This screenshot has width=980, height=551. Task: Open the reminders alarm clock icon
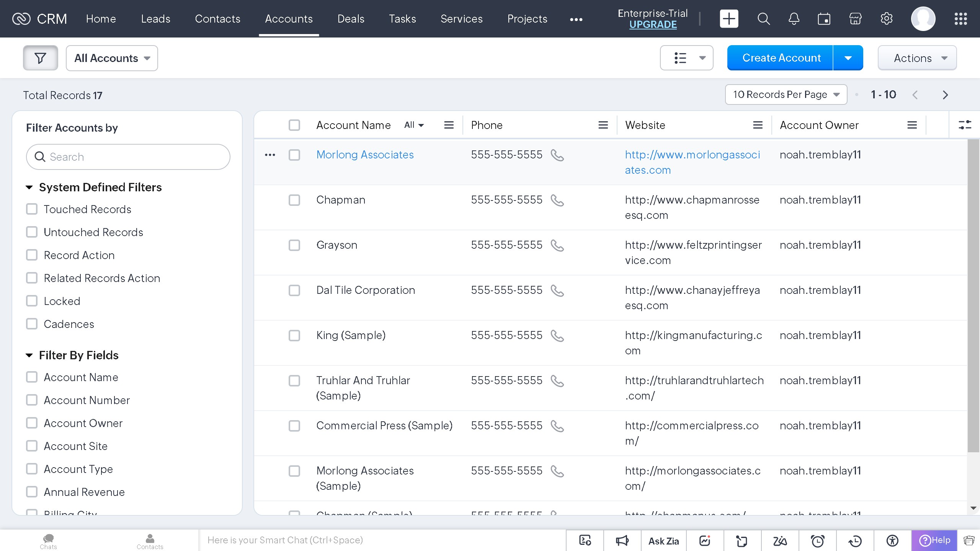818,541
